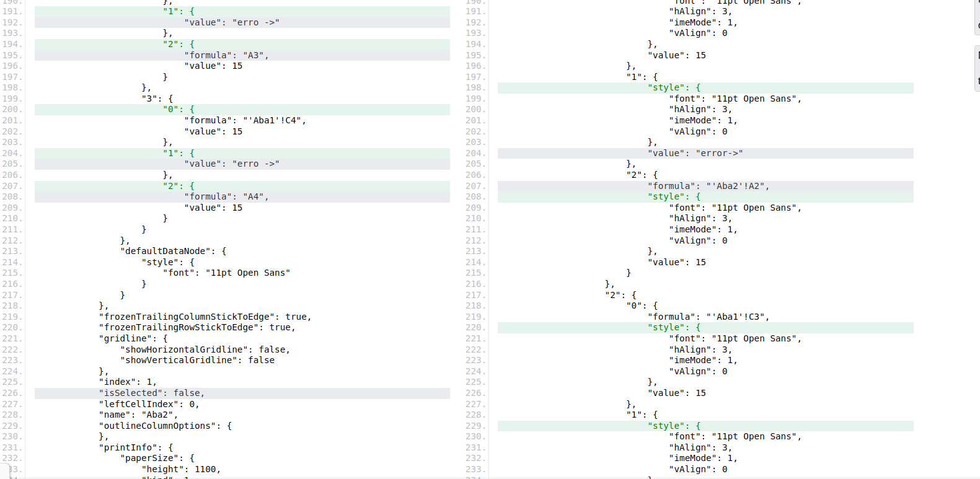Click the frozenTrailingColumnStickToEdge line

(205, 317)
